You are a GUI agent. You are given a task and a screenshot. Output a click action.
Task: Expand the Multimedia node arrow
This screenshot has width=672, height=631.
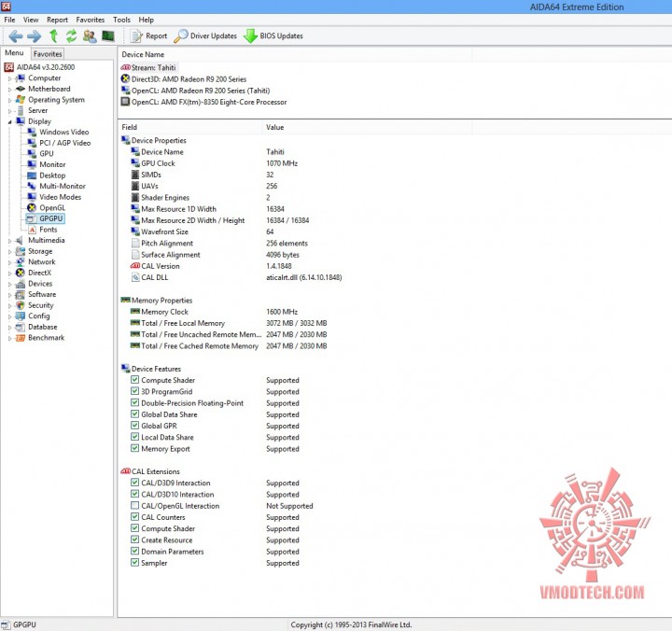point(9,241)
